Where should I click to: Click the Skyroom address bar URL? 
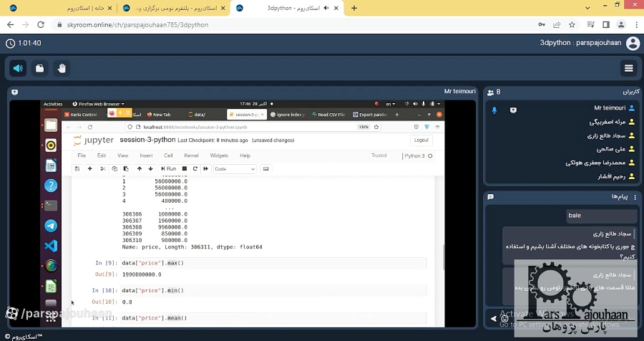point(137,24)
